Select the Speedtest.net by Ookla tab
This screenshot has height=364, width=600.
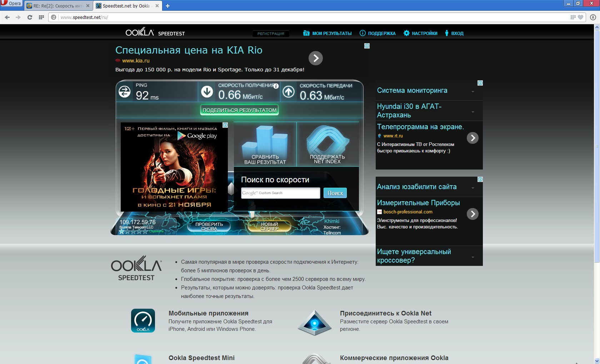127,6
